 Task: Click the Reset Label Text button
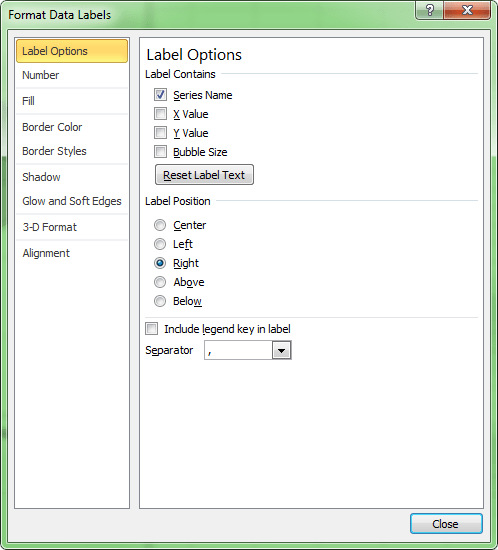pos(204,175)
